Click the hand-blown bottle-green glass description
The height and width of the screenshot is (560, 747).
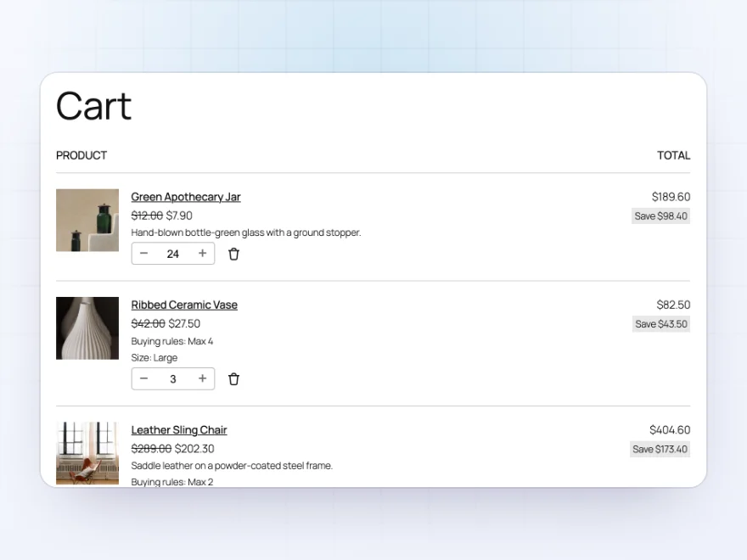246,232
